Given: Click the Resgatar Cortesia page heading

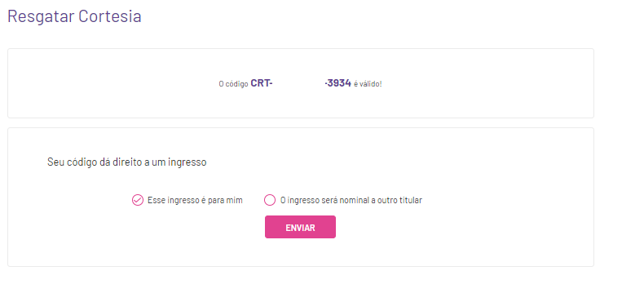Looking at the screenshot, I should (x=74, y=16).
